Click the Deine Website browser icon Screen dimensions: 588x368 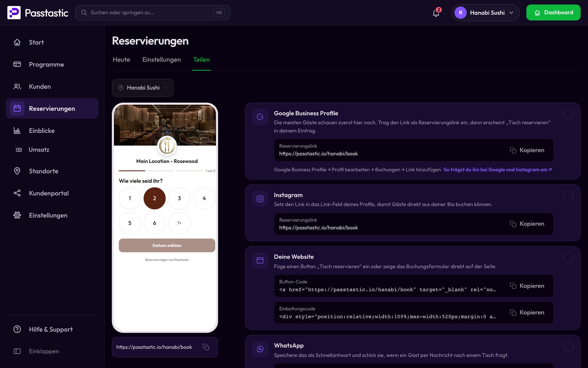(x=260, y=260)
